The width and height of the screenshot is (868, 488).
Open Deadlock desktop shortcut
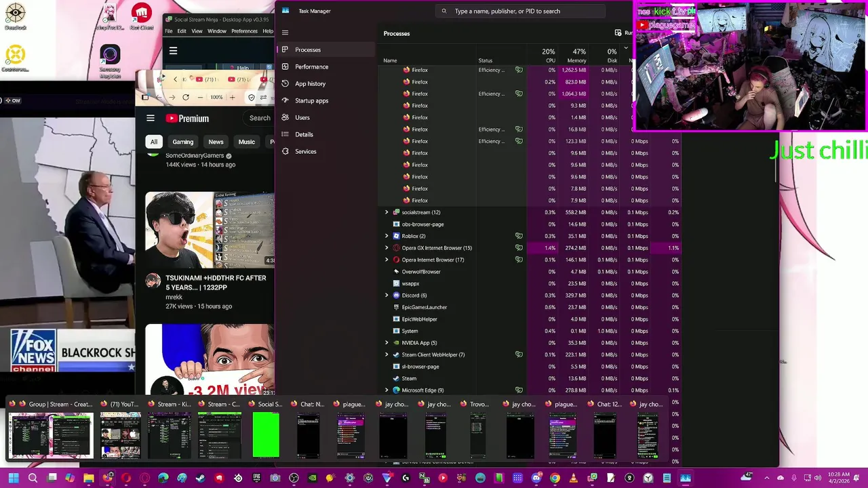pos(15,16)
